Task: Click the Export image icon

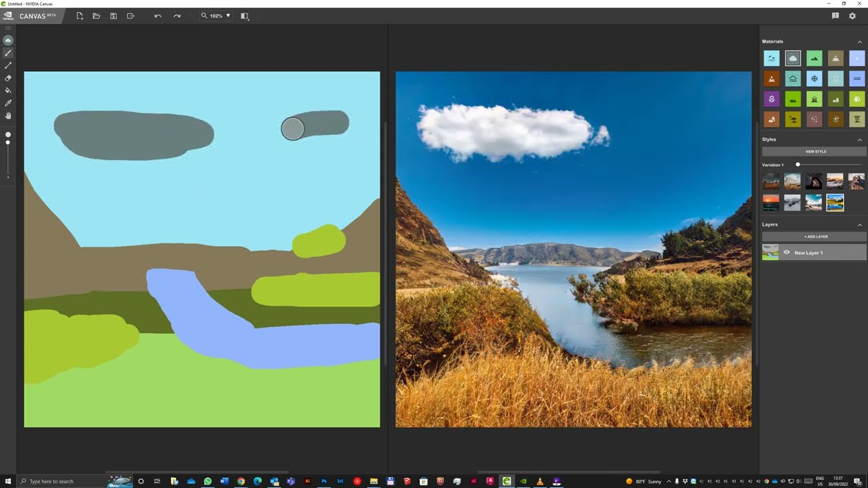Action: (130, 16)
